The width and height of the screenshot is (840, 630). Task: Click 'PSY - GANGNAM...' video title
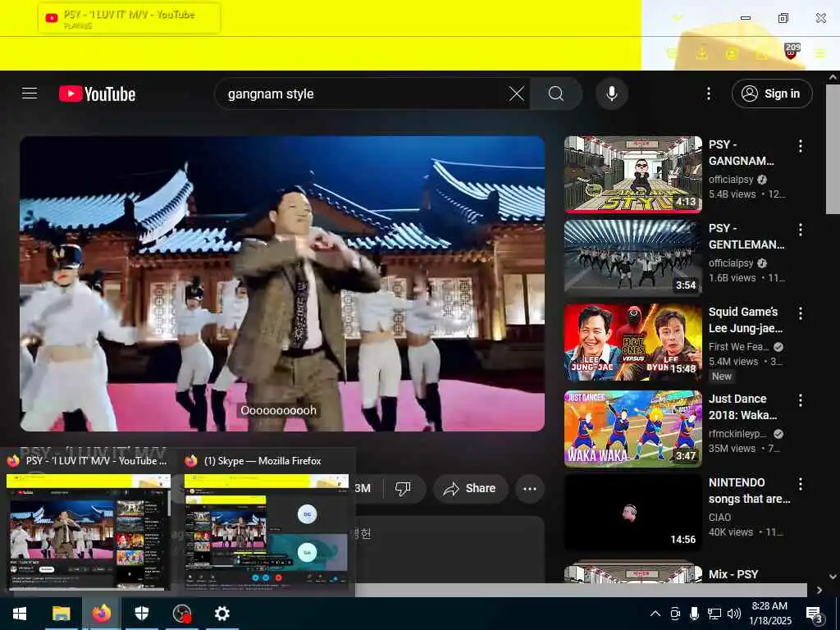point(742,153)
